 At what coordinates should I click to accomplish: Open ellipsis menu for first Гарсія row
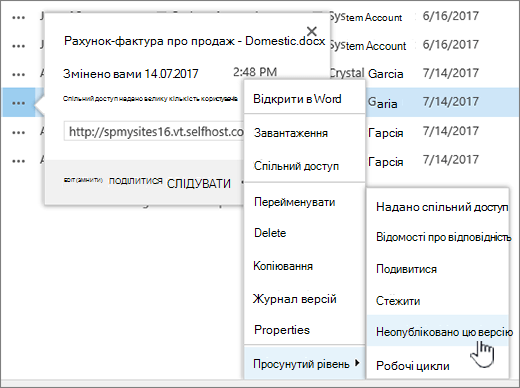click(18, 132)
